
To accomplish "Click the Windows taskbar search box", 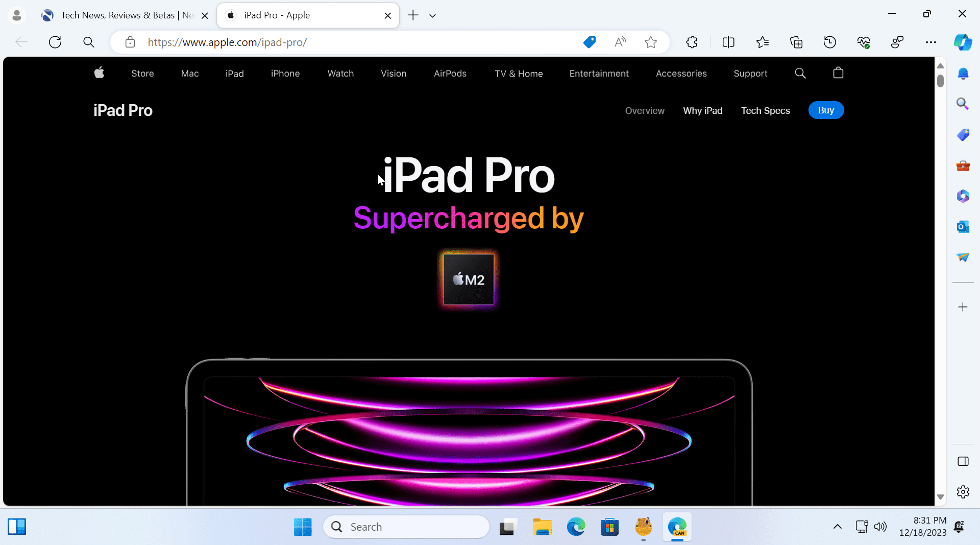I will (406, 527).
